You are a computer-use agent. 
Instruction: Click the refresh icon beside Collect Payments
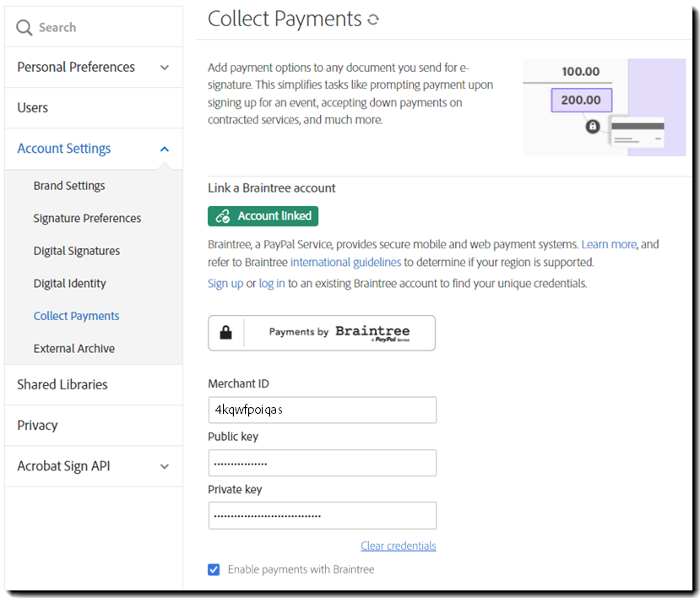373,19
